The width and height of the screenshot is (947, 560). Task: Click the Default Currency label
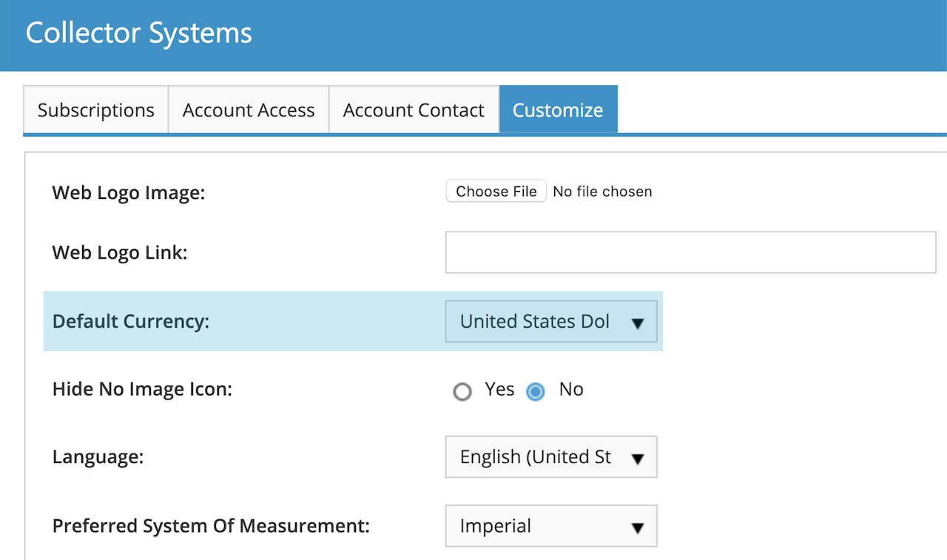131,322
